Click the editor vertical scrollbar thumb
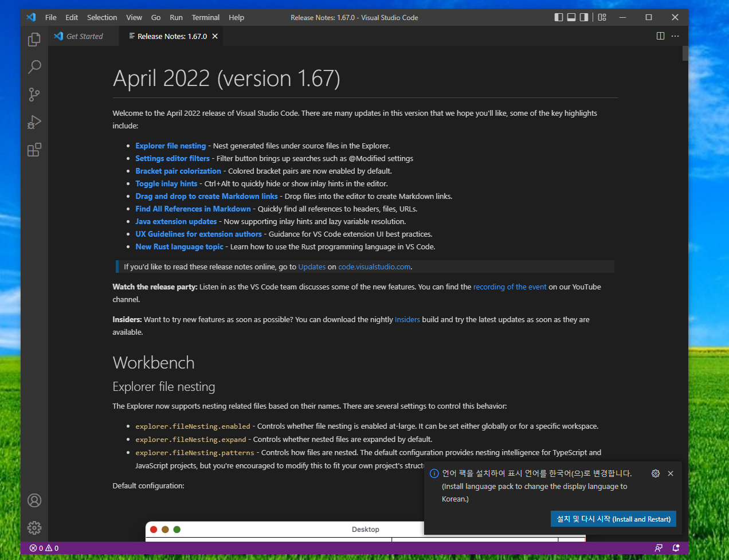Viewport: 729px width, 560px height. (685, 53)
